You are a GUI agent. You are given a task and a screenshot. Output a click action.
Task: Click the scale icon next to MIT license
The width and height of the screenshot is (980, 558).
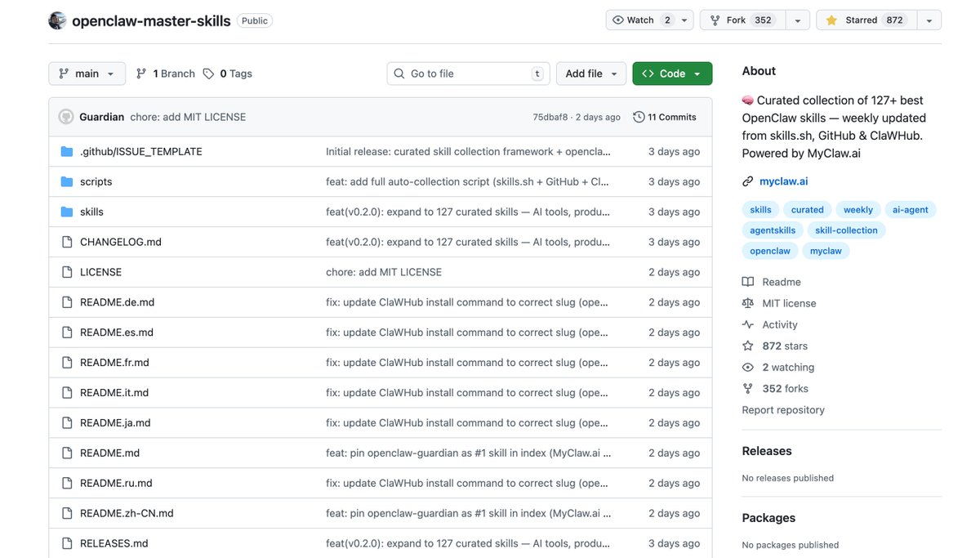pos(748,303)
